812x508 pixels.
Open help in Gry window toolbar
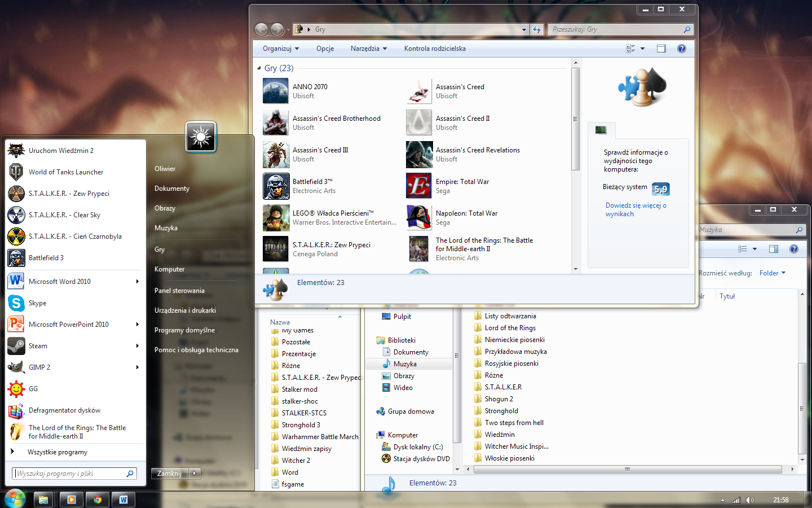point(681,49)
